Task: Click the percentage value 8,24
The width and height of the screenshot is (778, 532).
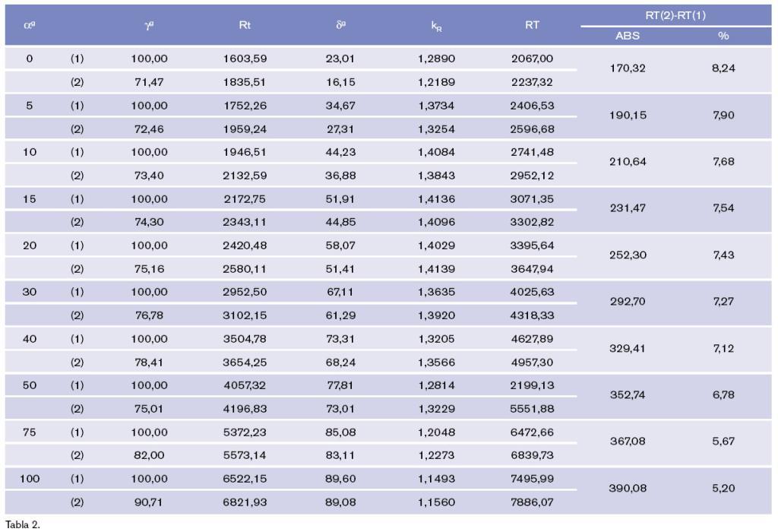Action: point(723,68)
